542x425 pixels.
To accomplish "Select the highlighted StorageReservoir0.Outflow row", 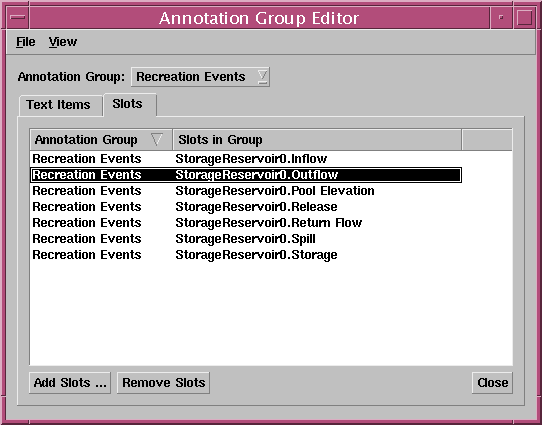I will [x=246, y=175].
